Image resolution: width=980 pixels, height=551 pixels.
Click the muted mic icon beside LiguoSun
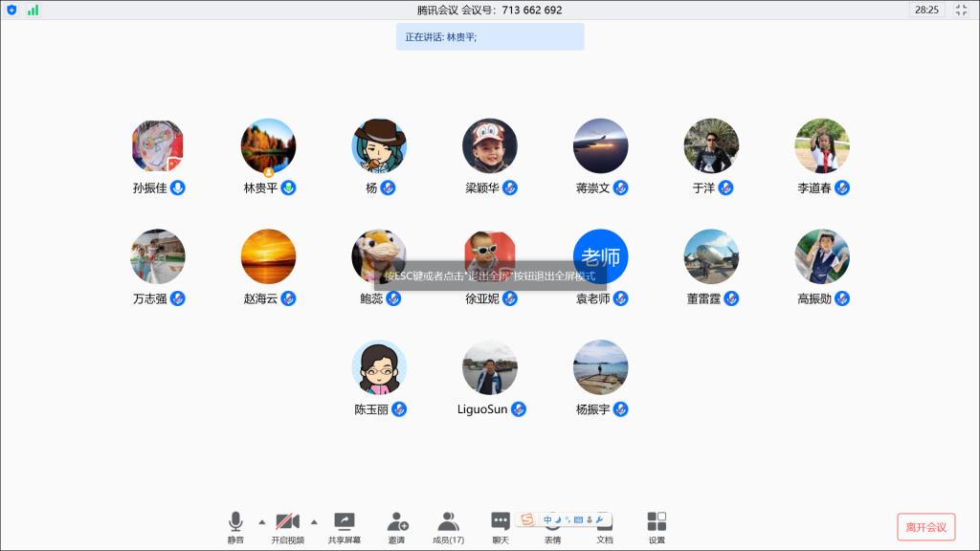[518, 409]
